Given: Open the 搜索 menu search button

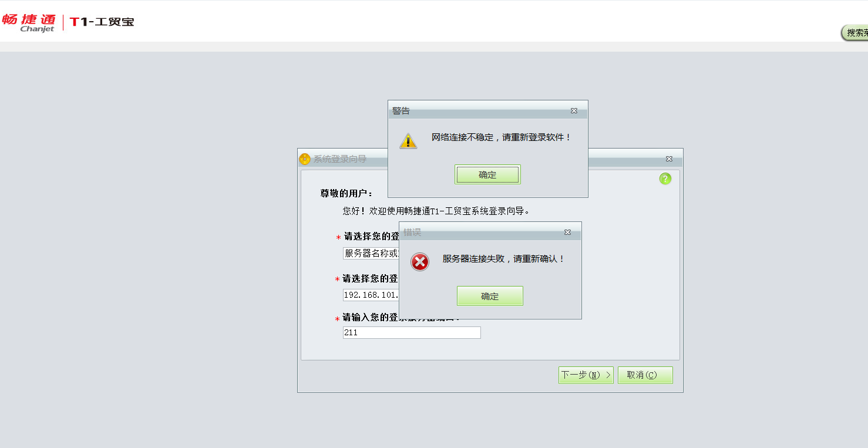Looking at the screenshot, I should (x=856, y=33).
